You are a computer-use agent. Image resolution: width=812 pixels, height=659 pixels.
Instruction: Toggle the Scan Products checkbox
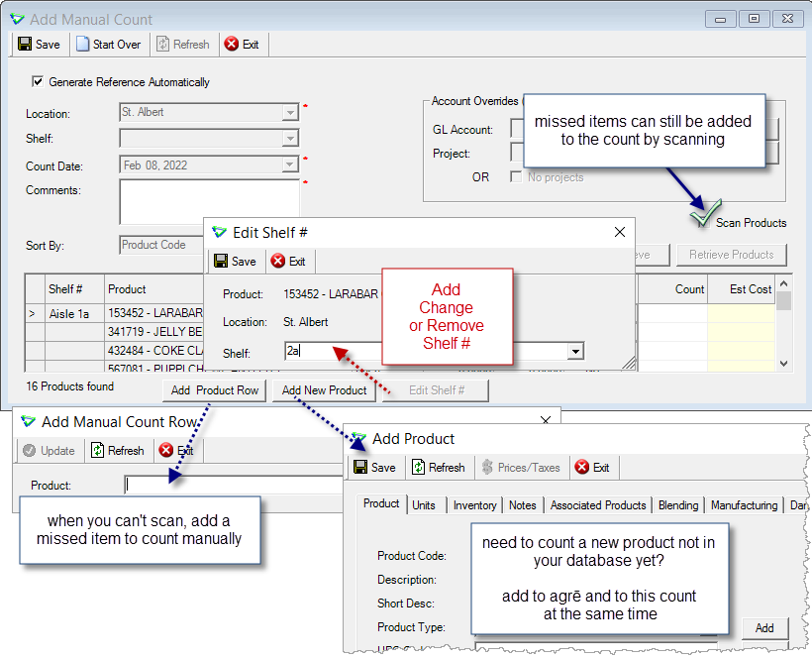[703, 222]
